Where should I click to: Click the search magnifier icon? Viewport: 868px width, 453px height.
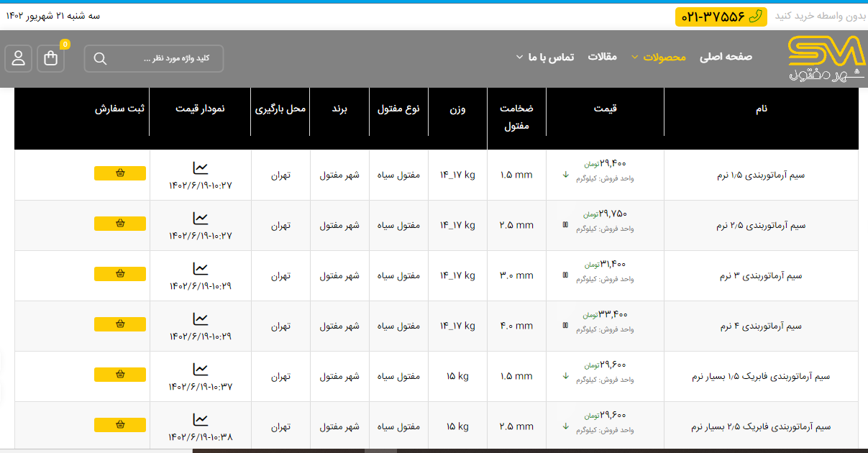(100, 59)
